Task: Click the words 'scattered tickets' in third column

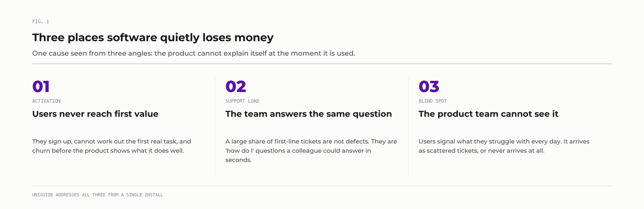Action: tap(452, 151)
